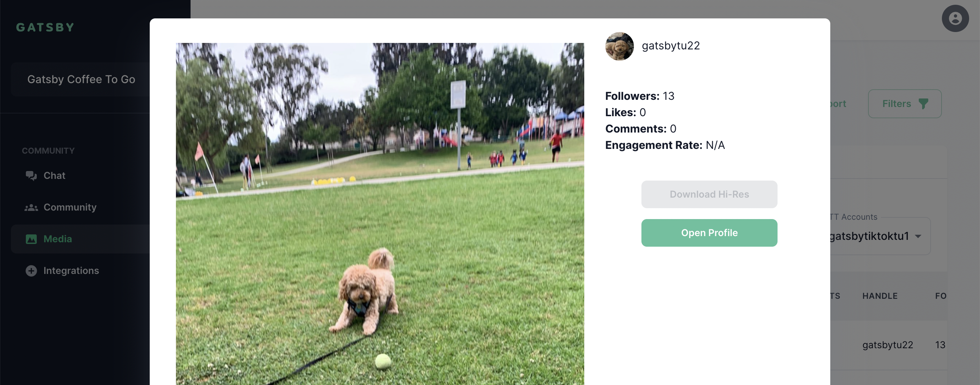The width and height of the screenshot is (980, 385).
Task: Click the gatsbytu22 handle in table row
Action: (x=887, y=345)
